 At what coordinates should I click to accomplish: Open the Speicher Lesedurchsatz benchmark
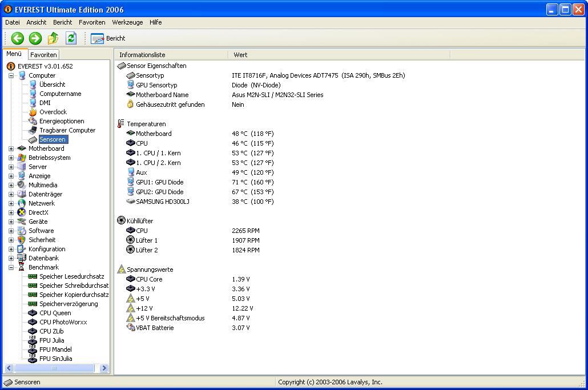(71, 276)
